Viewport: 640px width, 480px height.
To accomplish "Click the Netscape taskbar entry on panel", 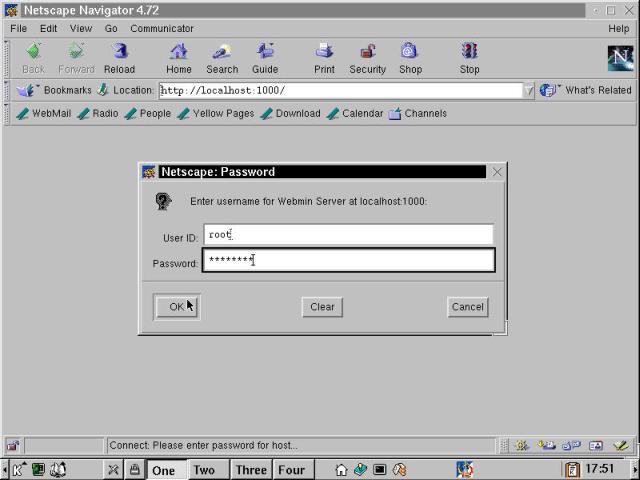I will pos(464,469).
